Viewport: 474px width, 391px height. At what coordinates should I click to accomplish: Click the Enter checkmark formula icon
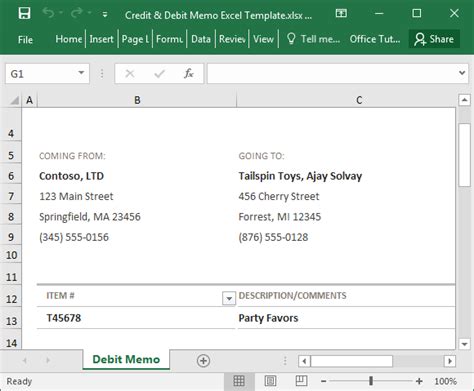[x=159, y=73]
